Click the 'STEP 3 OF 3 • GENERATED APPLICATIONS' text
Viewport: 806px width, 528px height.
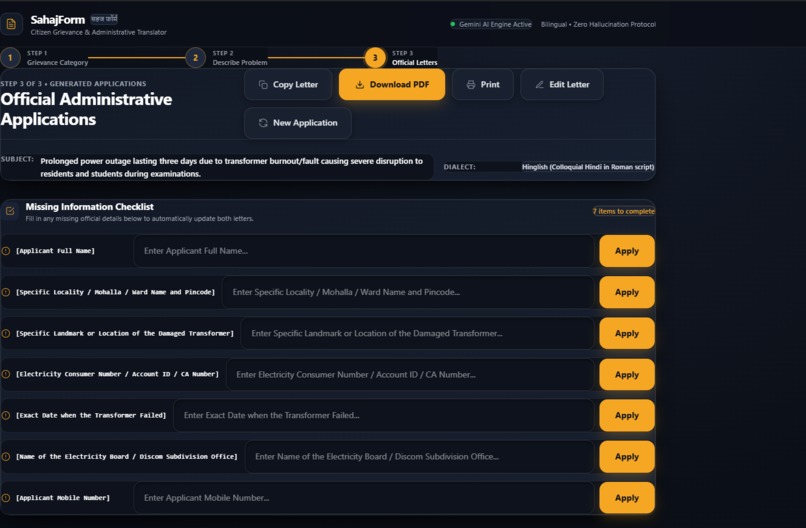(74, 83)
